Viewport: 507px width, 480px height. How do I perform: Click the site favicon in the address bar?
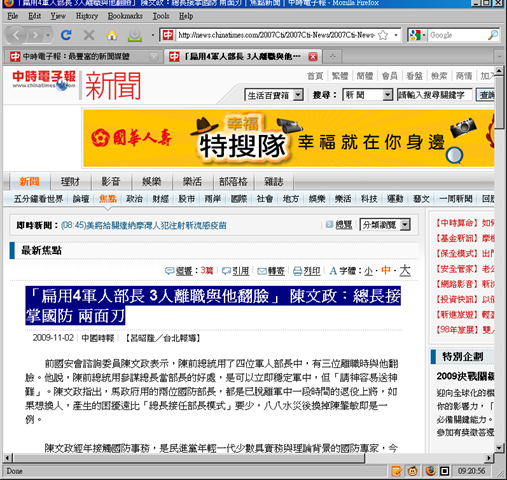coord(168,35)
